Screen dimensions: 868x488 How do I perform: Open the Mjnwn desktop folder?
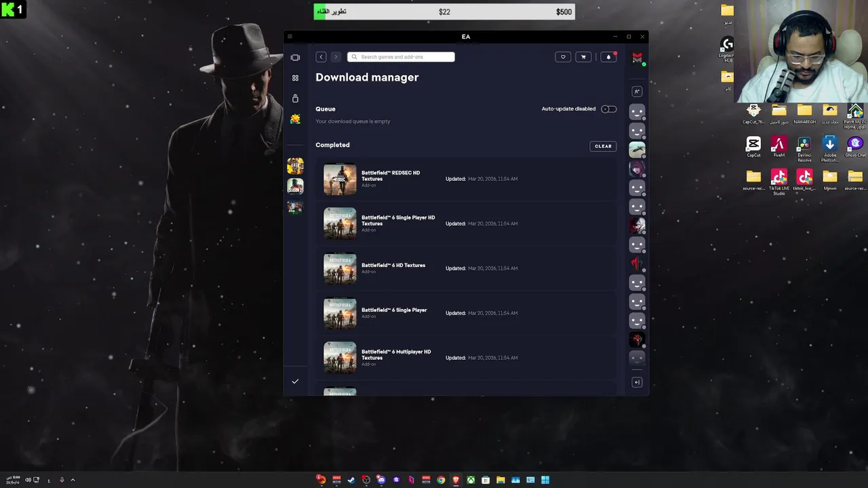[x=829, y=180]
